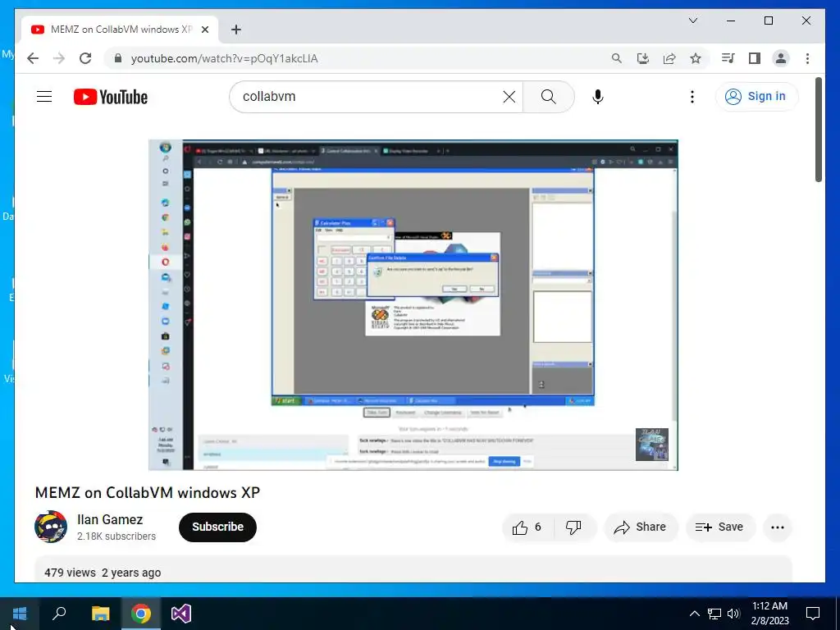The width and height of the screenshot is (840, 630).
Task: Toggle Chrome side panel
Action: (755, 58)
